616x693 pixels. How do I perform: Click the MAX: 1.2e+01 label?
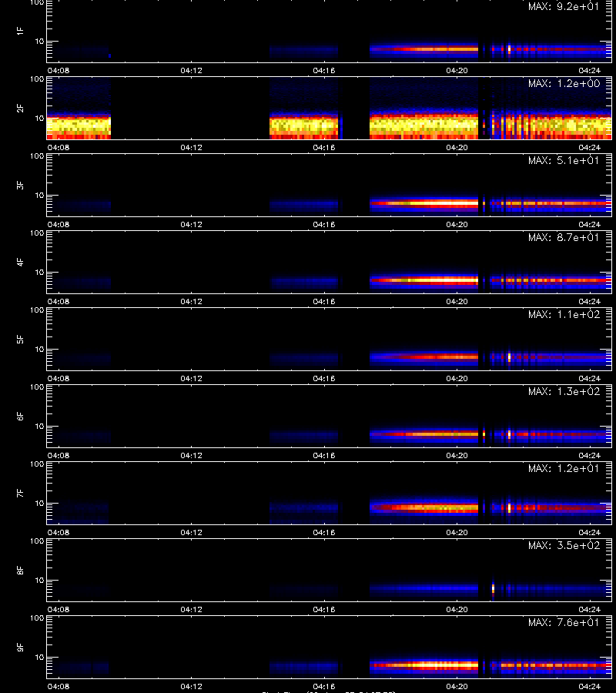pos(564,468)
